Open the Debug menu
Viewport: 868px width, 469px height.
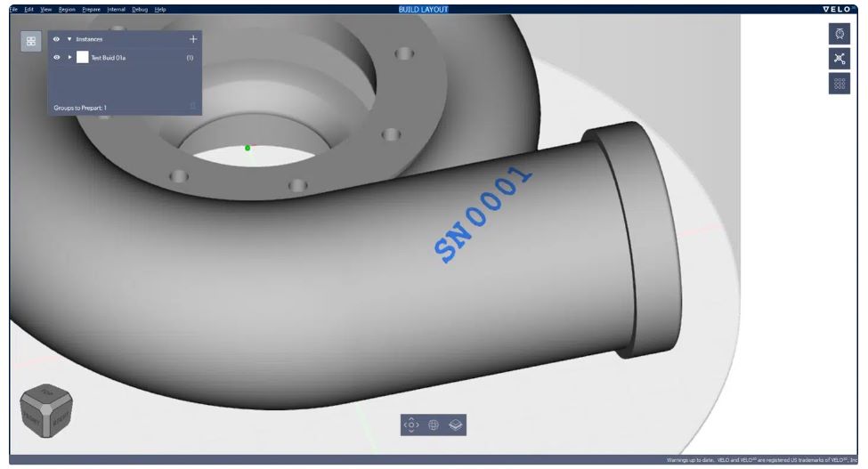point(140,10)
